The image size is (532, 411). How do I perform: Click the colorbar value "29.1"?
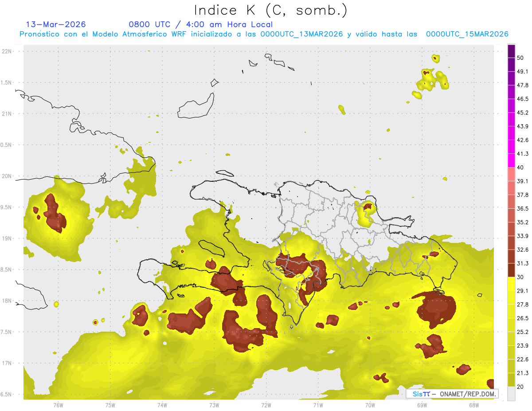click(522, 291)
